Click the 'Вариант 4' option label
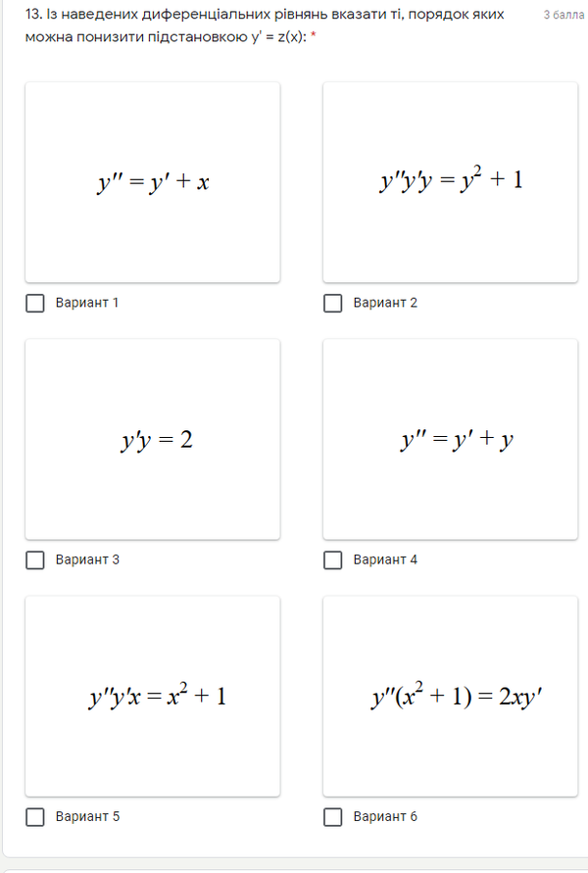This screenshot has width=588, height=873. pyautogui.click(x=385, y=559)
